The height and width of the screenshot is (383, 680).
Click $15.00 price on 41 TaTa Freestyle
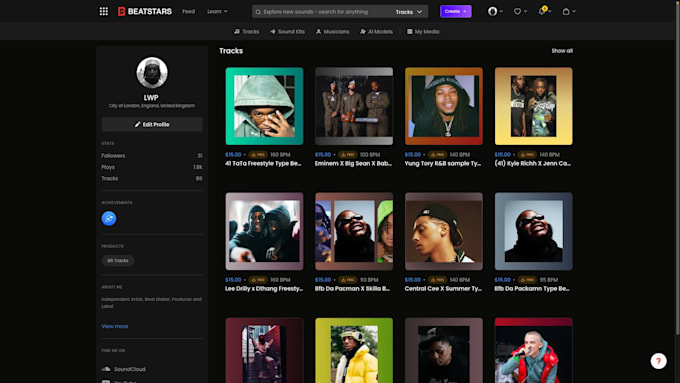233,154
